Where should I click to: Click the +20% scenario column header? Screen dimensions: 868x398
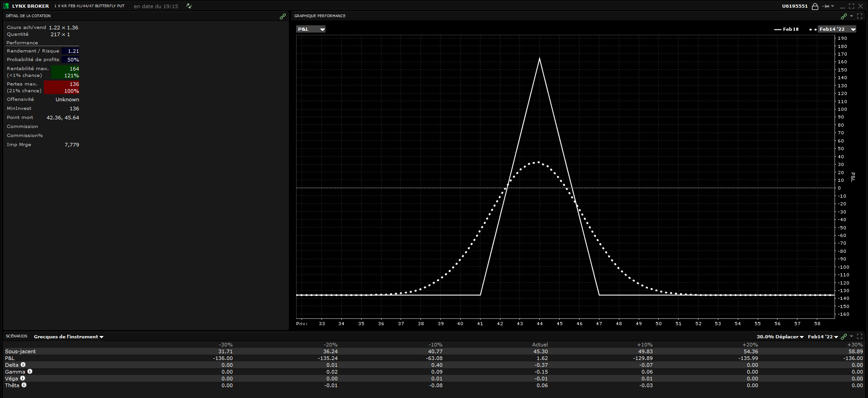(x=750, y=345)
